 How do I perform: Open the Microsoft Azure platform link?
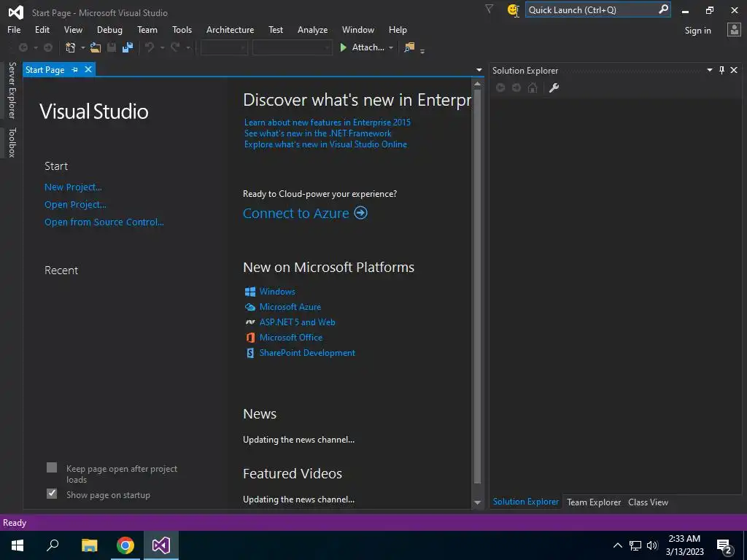click(x=290, y=307)
